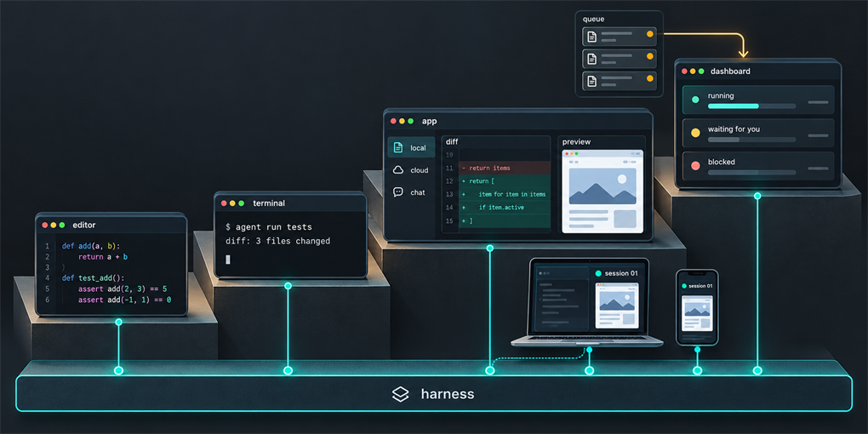
Task: Click the yellow status dot beside waiting for you
Action: click(695, 133)
